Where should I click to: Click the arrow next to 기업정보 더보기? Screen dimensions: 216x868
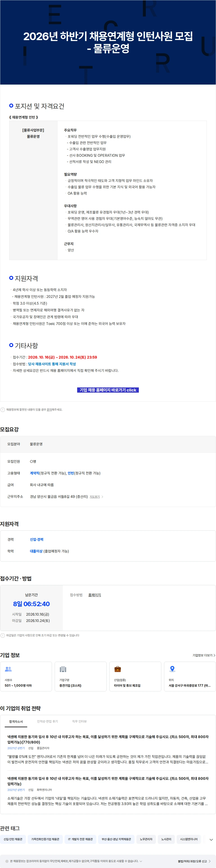pos(214,655)
